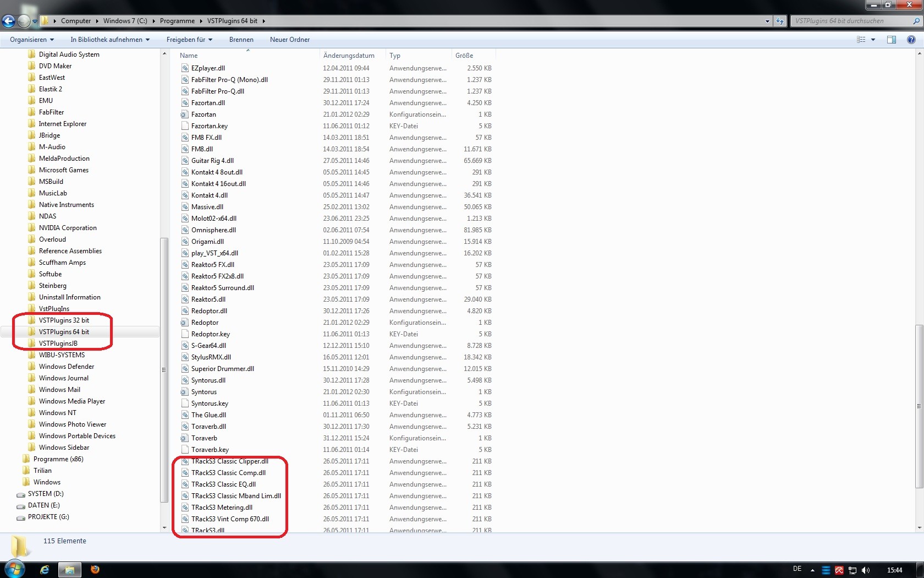Click the red antivirus tray icon
The height and width of the screenshot is (578, 924).
(x=839, y=570)
